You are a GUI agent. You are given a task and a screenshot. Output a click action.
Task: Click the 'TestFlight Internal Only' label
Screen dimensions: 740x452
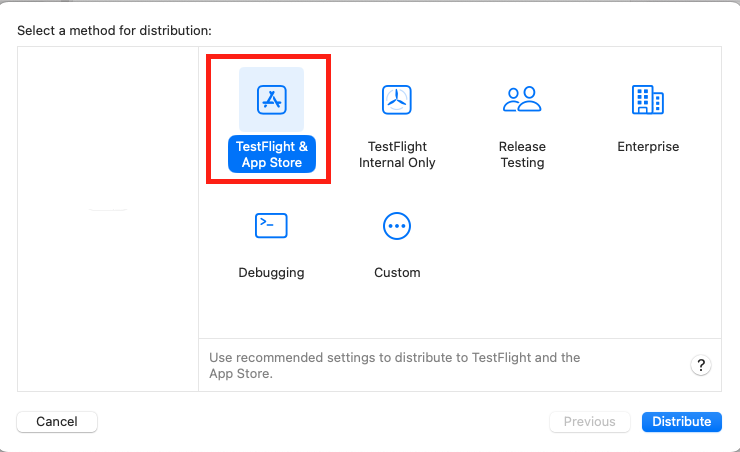coord(397,154)
